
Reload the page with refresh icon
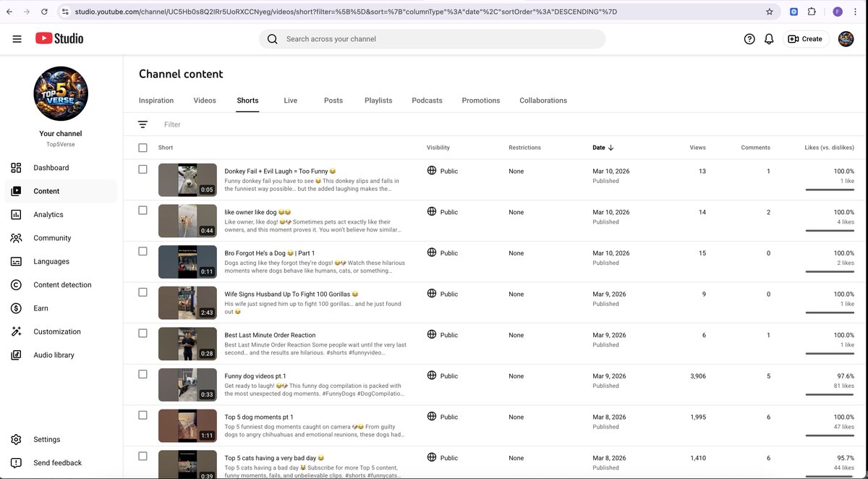coord(44,12)
